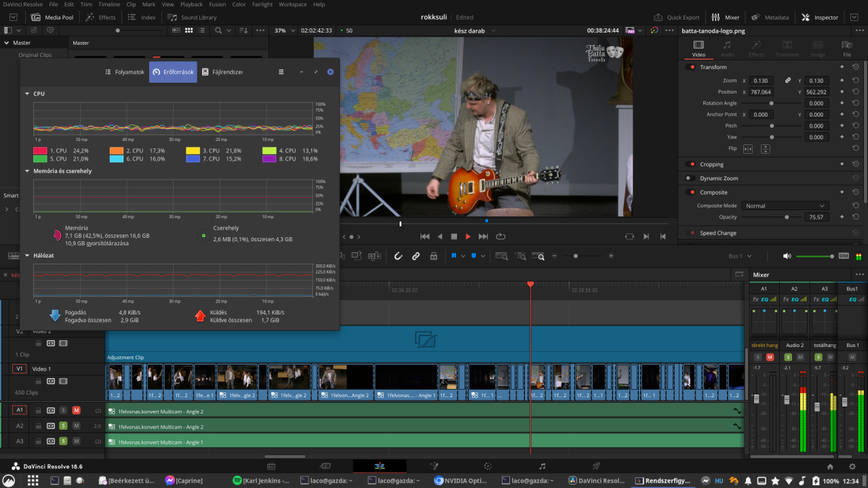Reset the Transform section
The height and width of the screenshot is (488, 868).
coord(856,67)
